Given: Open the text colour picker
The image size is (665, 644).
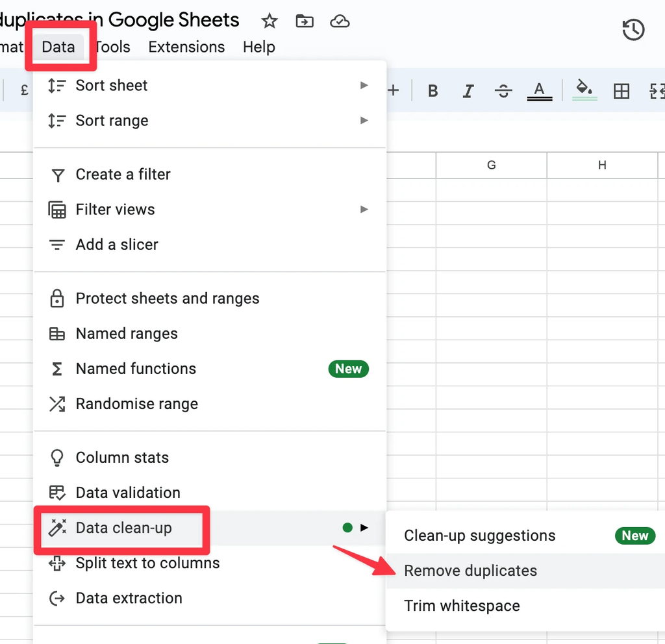Looking at the screenshot, I should click(x=539, y=92).
